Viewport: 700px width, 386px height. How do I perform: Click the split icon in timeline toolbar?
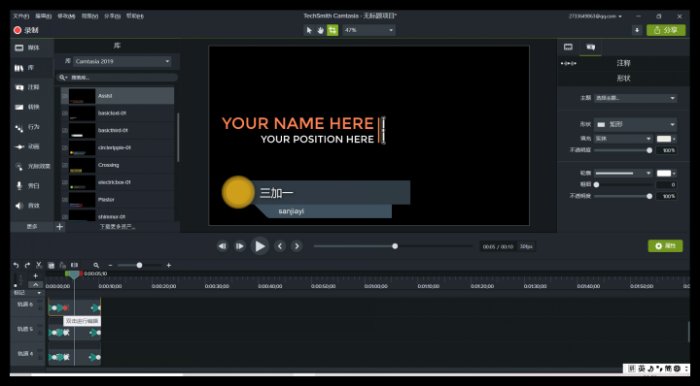tap(74, 266)
